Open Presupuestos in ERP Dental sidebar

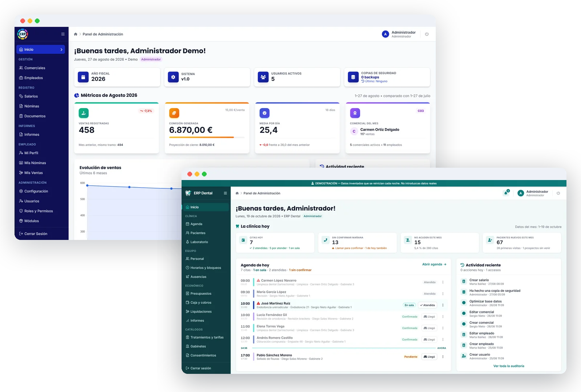tap(206, 294)
